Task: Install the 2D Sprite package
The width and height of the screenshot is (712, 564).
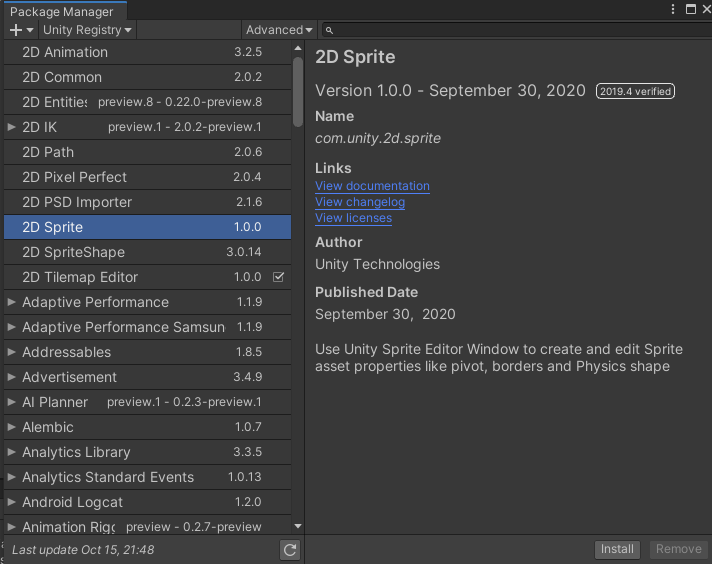Action: pyautogui.click(x=617, y=549)
